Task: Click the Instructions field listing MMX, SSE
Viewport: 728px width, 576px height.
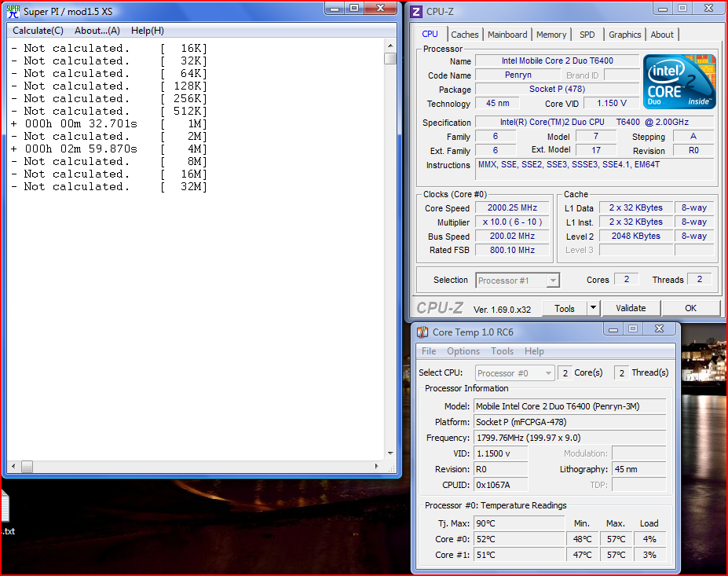Action: [594, 170]
